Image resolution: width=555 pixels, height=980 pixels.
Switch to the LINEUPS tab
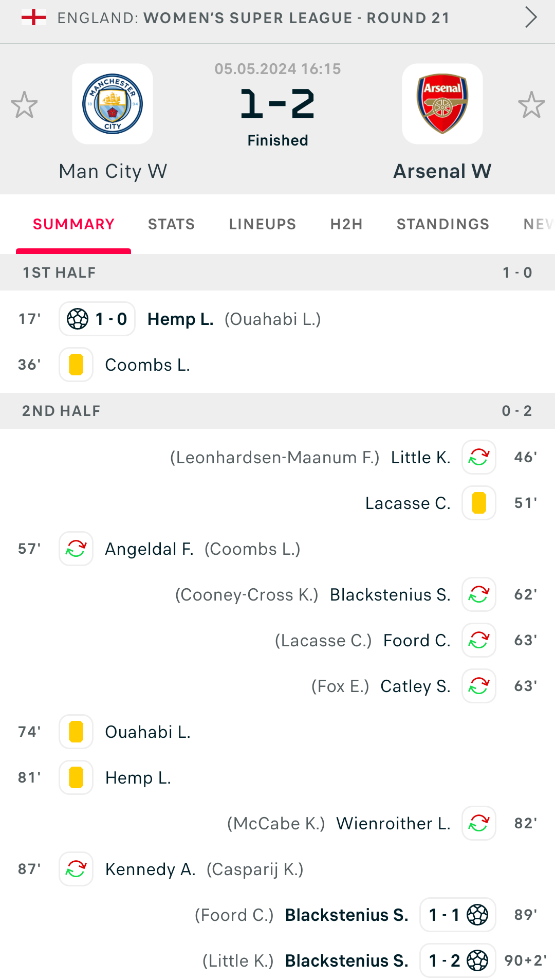coord(263,224)
